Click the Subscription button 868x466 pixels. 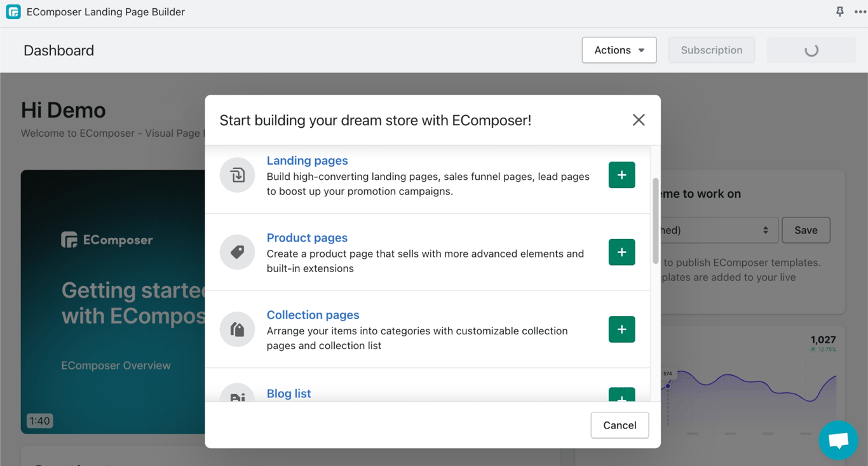pos(711,50)
